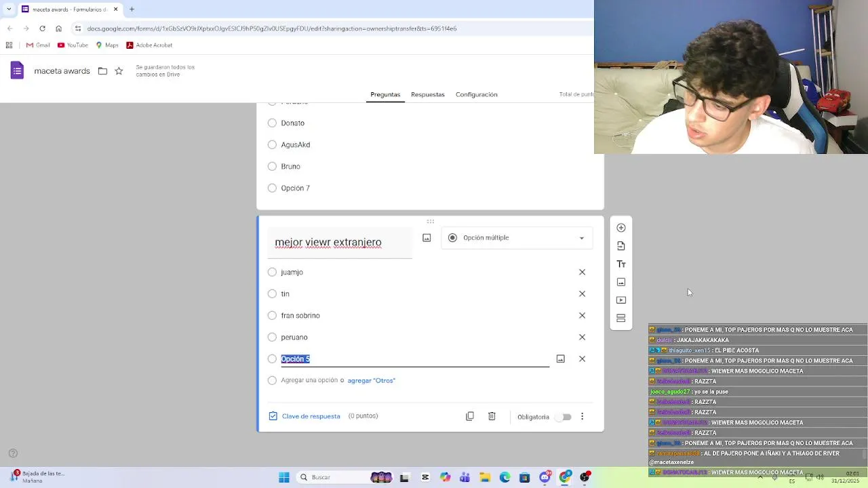Click the weather widget on taskbar

click(37, 477)
